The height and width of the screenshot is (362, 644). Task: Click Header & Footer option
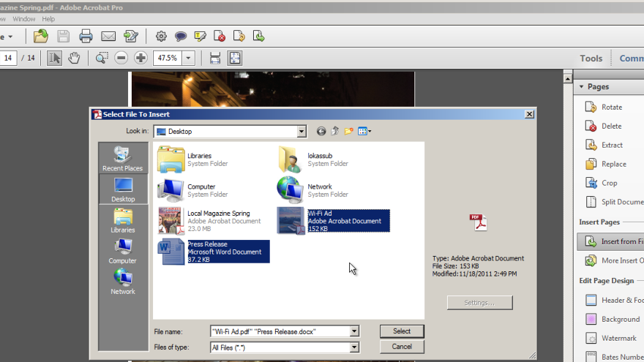pyautogui.click(x=614, y=300)
